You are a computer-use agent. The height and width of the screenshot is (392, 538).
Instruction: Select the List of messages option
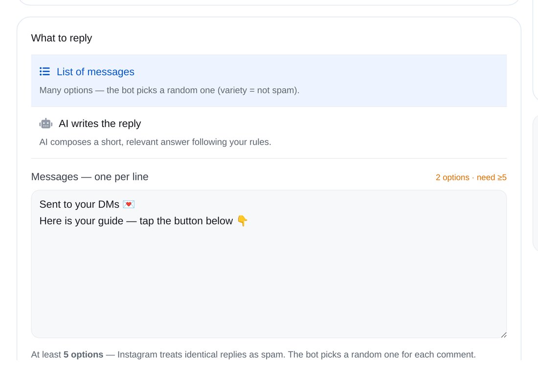(x=269, y=81)
